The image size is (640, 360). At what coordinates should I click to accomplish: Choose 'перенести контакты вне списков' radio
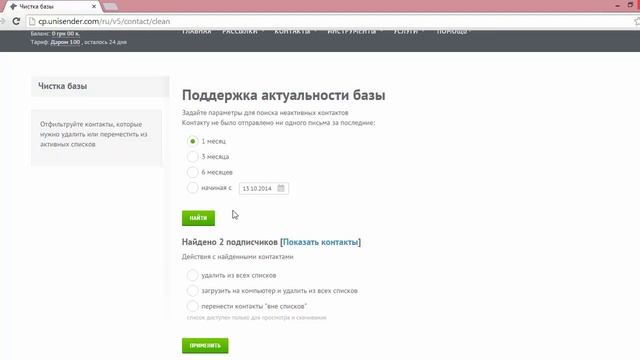(x=192, y=306)
